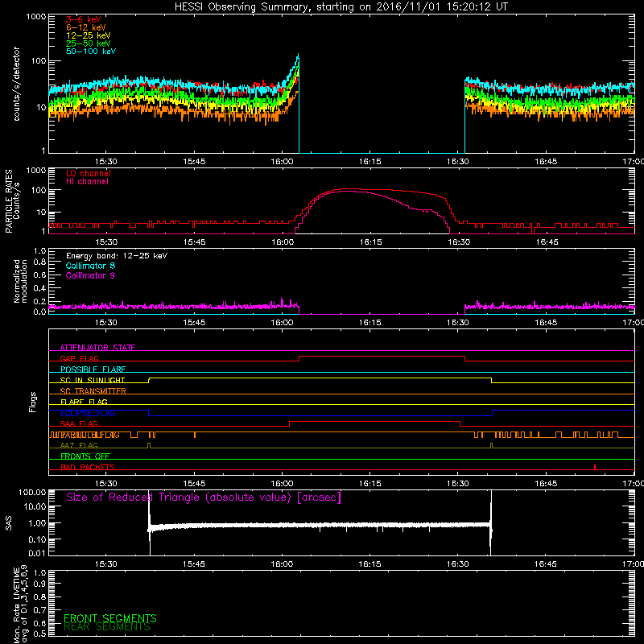Select the 3-6 keV legend label

[x=83, y=19]
